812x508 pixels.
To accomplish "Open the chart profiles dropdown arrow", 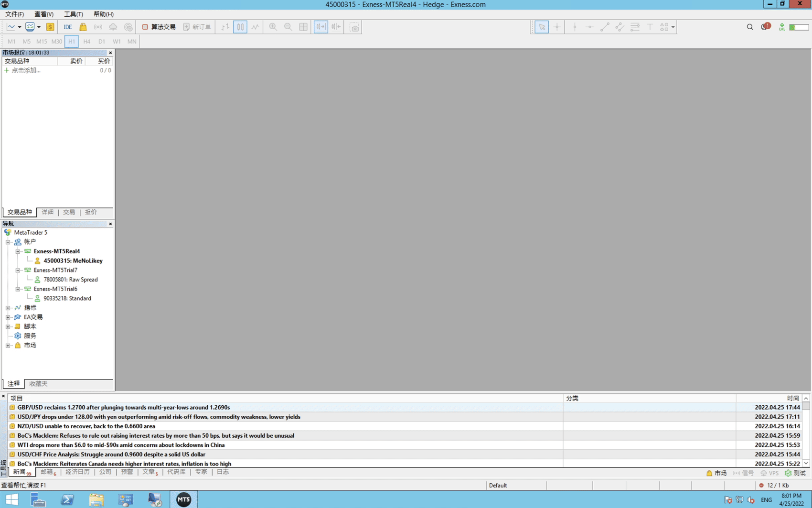I will (x=39, y=27).
